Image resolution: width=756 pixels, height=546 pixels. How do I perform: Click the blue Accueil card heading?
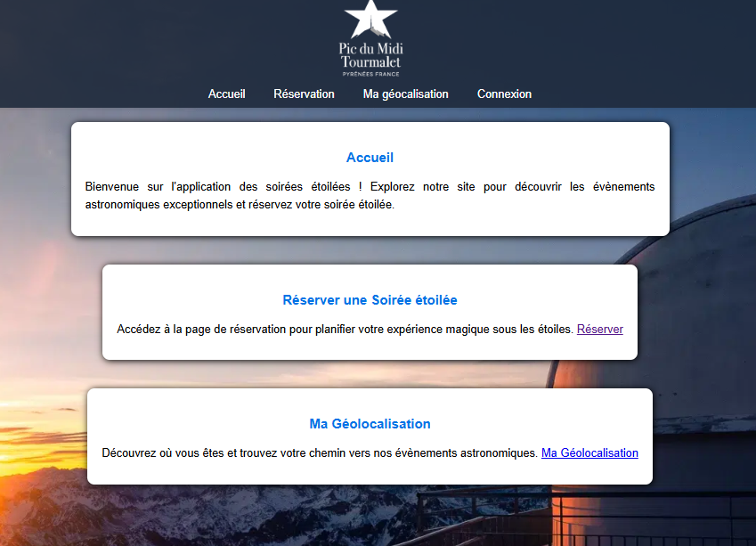point(370,158)
